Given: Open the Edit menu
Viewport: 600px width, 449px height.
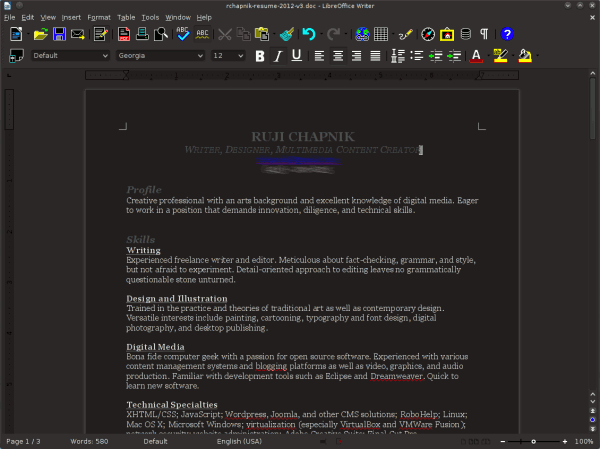Looking at the screenshot, I should coord(28,18).
